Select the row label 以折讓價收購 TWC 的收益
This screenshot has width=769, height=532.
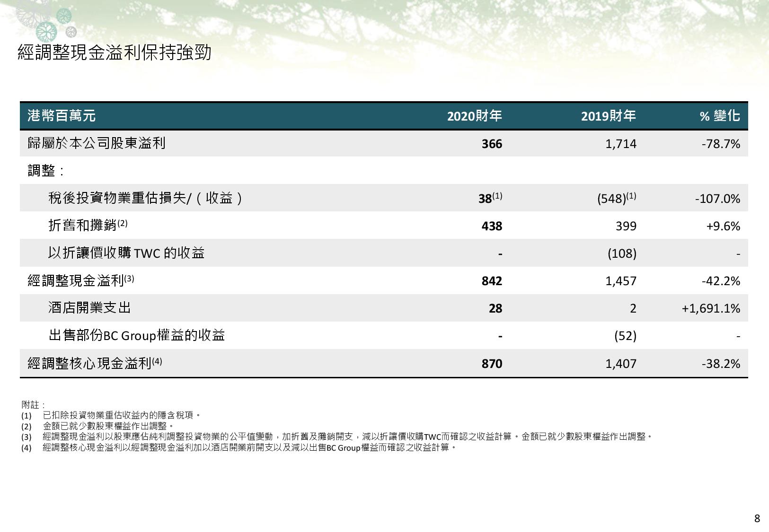coord(126,253)
